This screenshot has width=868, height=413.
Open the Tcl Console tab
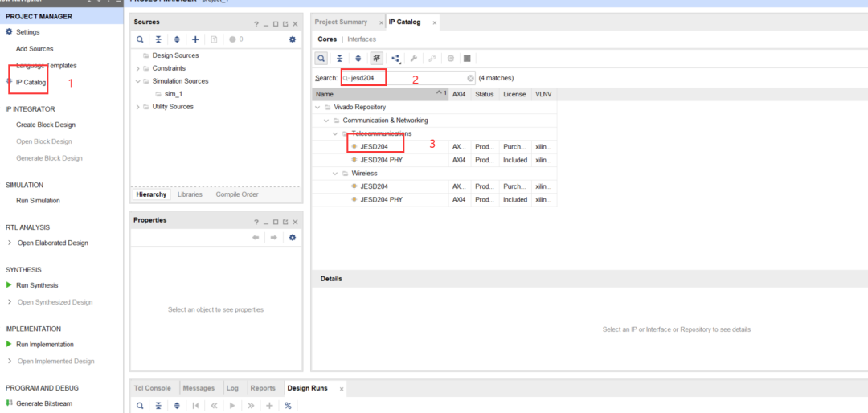[x=152, y=388]
